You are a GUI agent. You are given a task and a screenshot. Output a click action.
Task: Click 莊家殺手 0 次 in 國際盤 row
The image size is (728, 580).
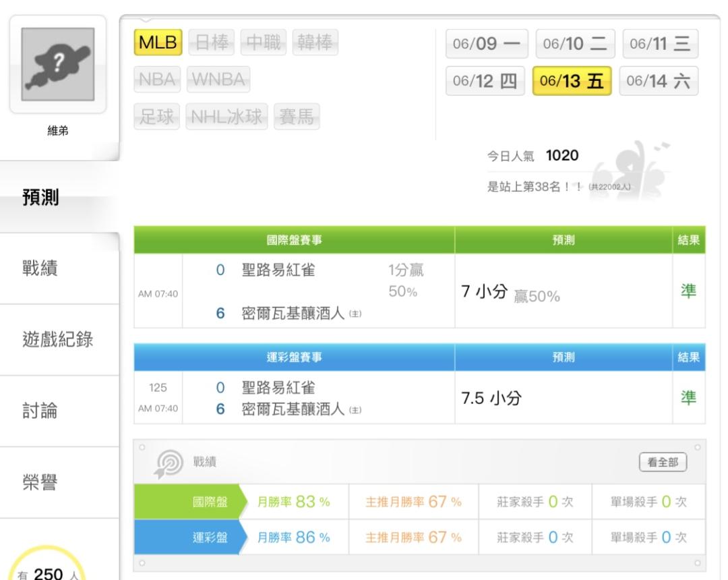(535, 502)
